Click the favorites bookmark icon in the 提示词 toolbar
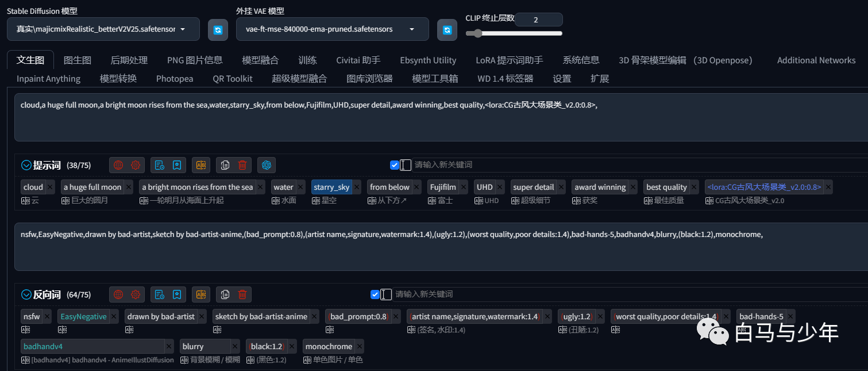This screenshot has height=371, width=868. click(x=177, y=165)
